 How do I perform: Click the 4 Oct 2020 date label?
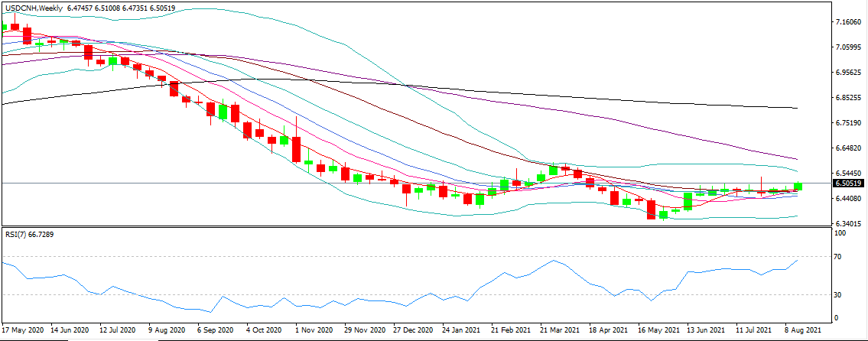click(264, 330)
